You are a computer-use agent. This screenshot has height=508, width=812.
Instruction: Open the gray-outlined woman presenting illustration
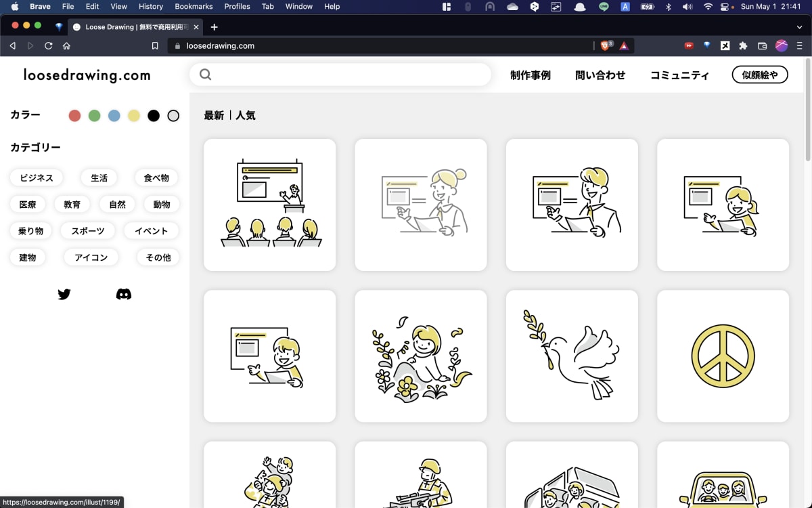[421, 205]
